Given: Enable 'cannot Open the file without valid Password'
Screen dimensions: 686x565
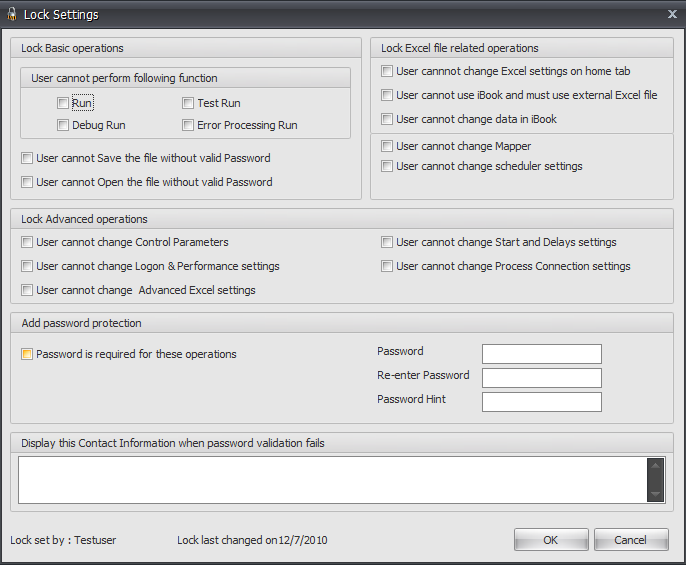Looking at the screenshot, I should tap(27, 182).
